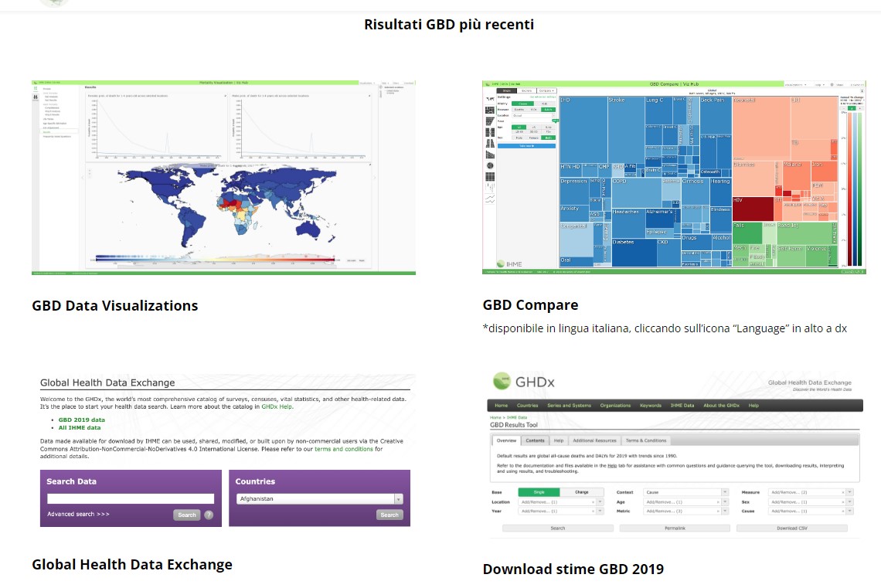
Task: Open the Countries dropdown showing Afghanistan
Action: [x=319, y=499]
